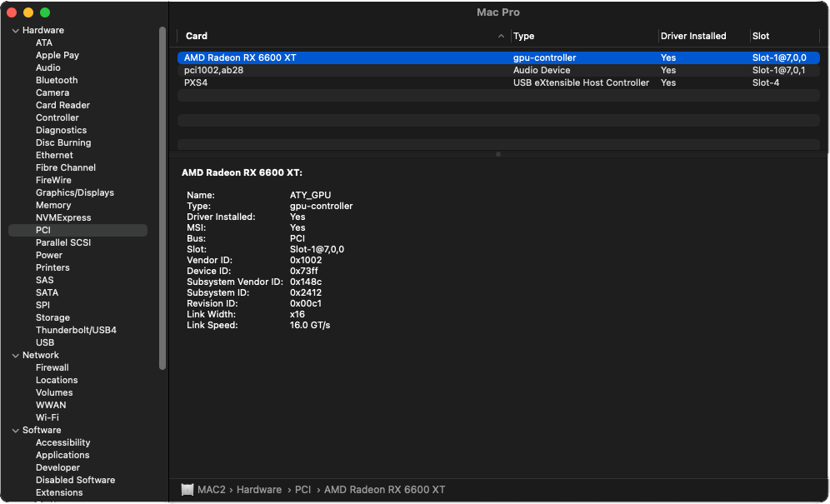Select SAS in the sidebar

[44, 280]
